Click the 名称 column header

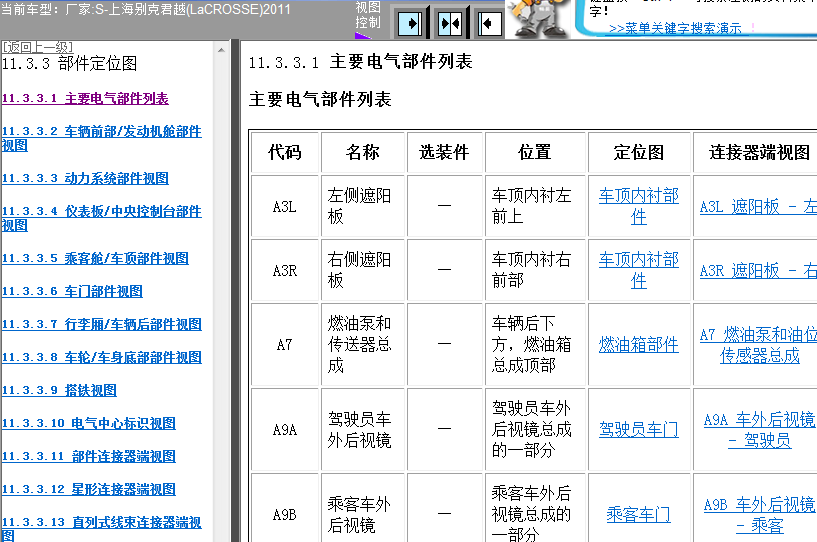pos(363,152)
